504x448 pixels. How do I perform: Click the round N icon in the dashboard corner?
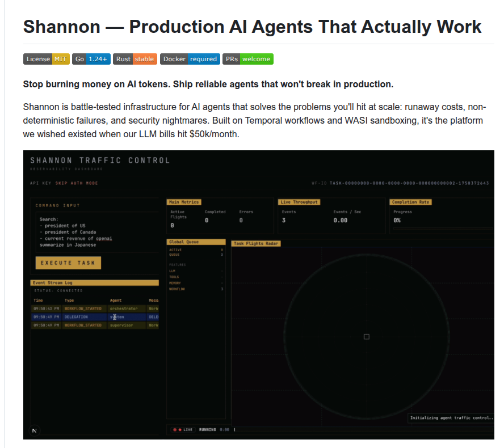[35, 430]
